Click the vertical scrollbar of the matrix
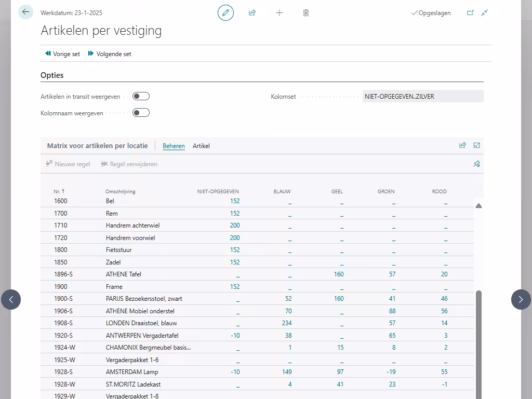Screen dimensions: 532x399 point(478,343)
